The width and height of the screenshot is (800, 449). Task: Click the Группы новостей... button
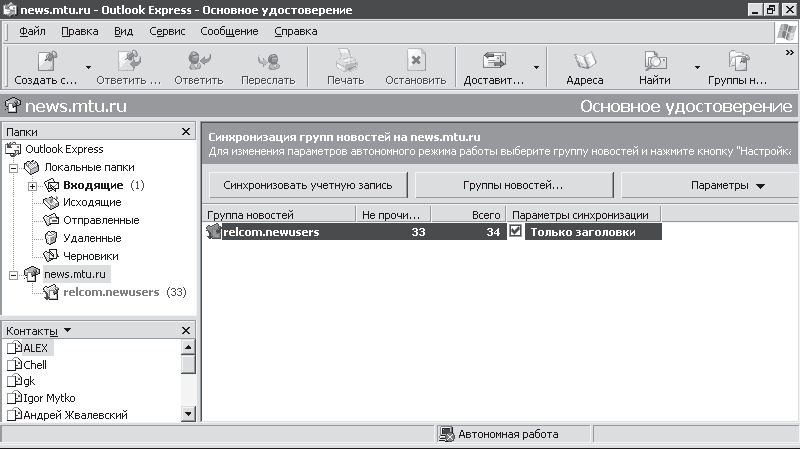pos(514,185)
